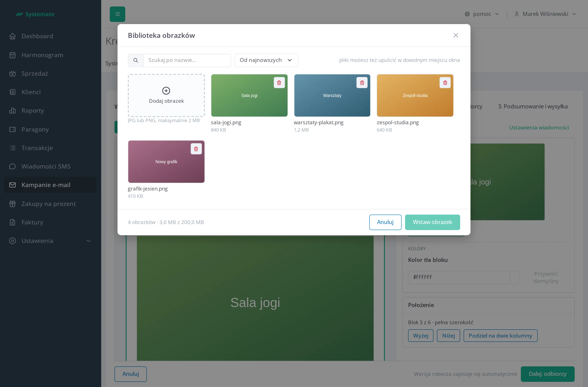
Task: Click the Szukaj po nazwie search field
Action: click(187, 60)
